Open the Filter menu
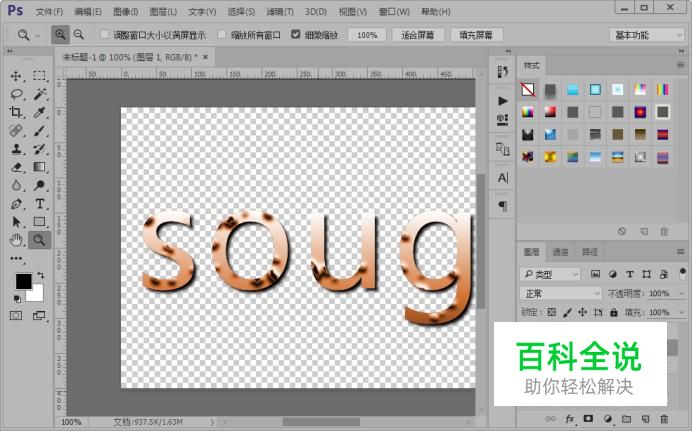 click(x=280, y=12)
